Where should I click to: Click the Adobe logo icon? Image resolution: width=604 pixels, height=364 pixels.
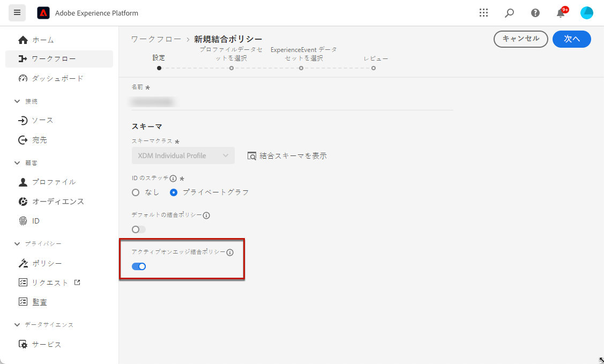coord(43,13)
